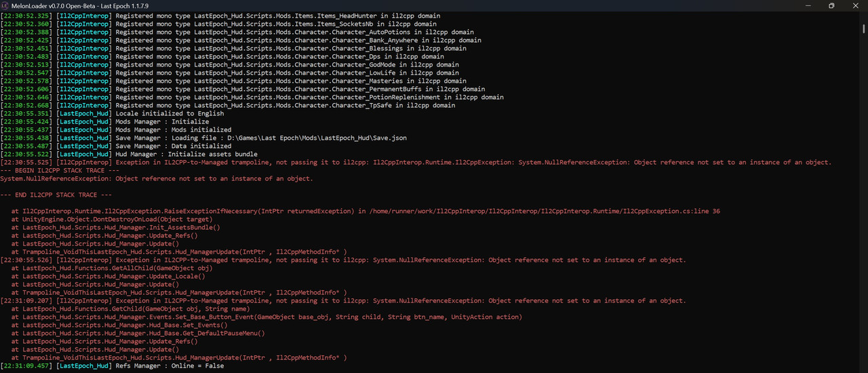Screen dimensions: 868x373
Task: Click the line registering 'Items_HeadHunter'
Action: point(220,16)
